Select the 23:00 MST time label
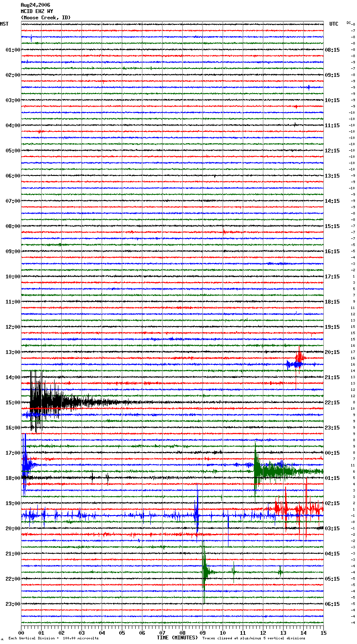The height and width of the screenshot is (644, 357). click(13, 604)
